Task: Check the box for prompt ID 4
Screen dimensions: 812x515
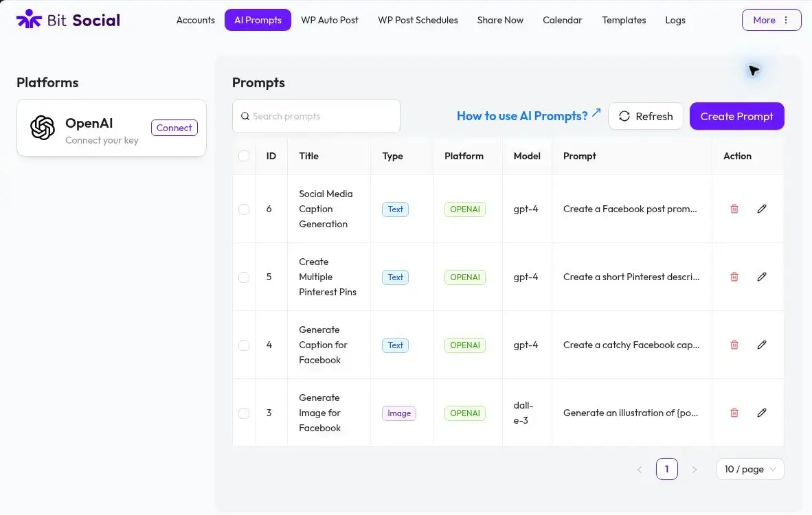Action: coord(244,345)
